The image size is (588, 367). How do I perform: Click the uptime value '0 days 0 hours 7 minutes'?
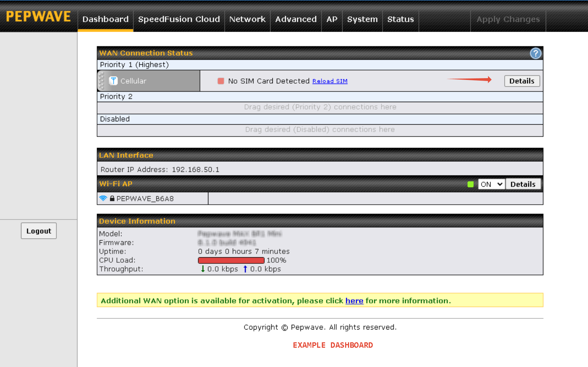[244, 251]
